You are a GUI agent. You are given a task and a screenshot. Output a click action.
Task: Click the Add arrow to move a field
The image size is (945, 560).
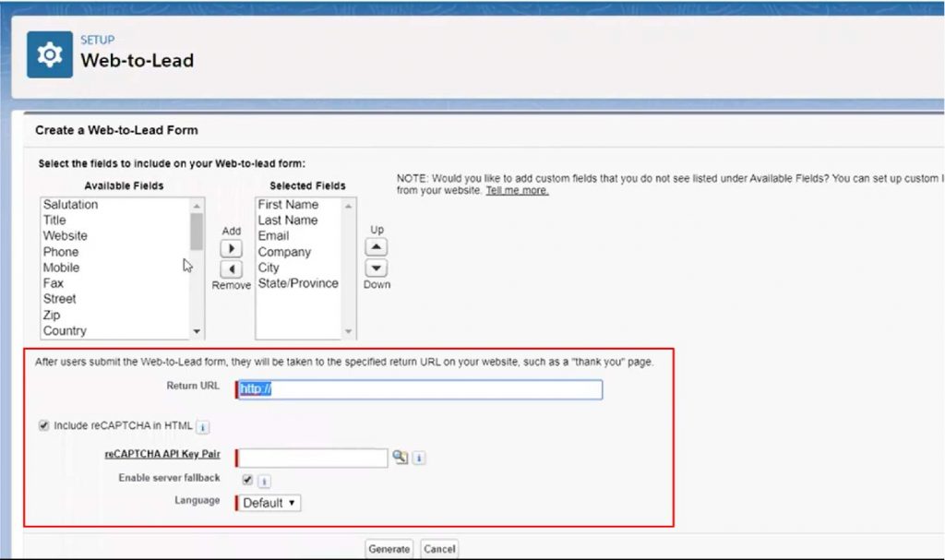pyautogui.click(x=231, y=247)
